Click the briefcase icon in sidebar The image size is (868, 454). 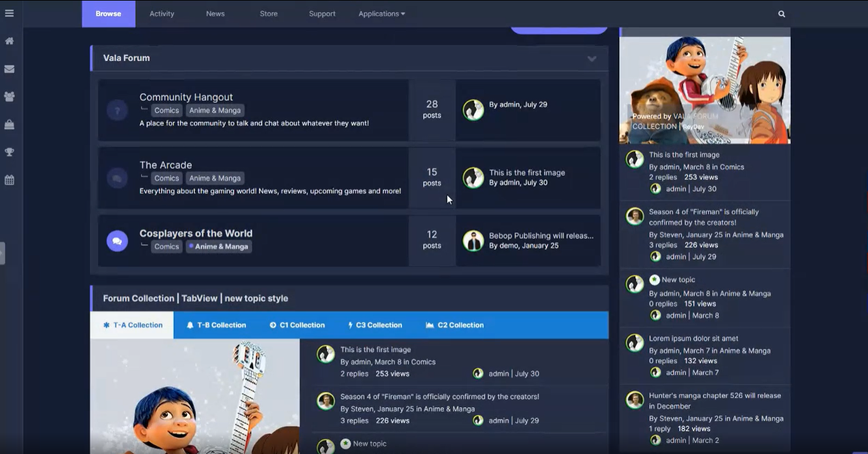9,124
